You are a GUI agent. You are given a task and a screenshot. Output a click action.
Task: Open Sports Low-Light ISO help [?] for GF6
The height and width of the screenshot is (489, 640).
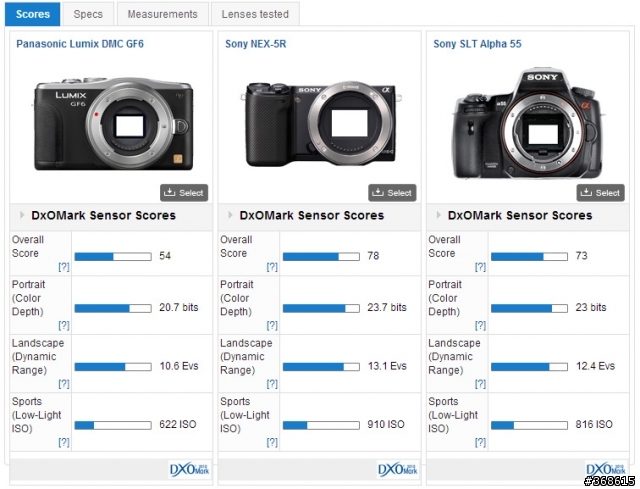click(x=64, y=442)
